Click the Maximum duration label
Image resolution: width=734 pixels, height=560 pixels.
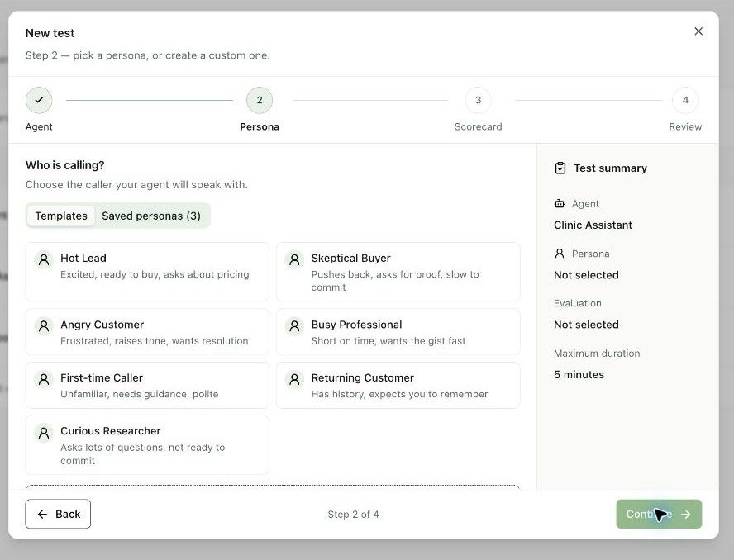point(597,354)
